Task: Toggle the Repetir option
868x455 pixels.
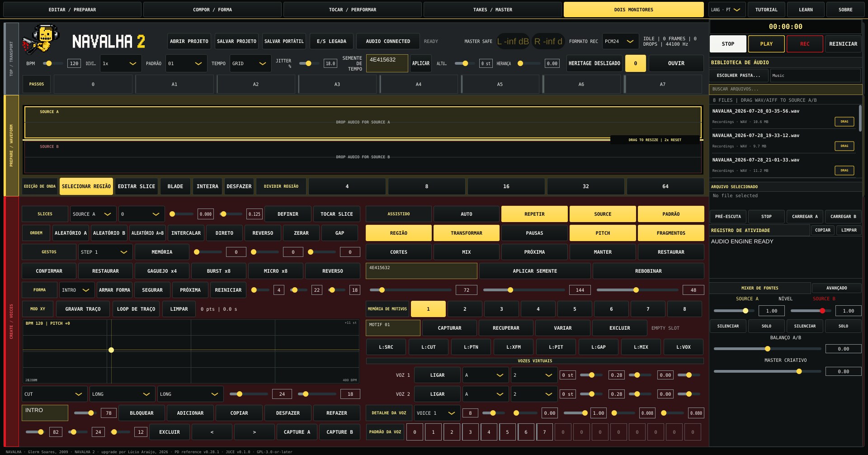Action: pyautogui.click(x=534, y=214)
